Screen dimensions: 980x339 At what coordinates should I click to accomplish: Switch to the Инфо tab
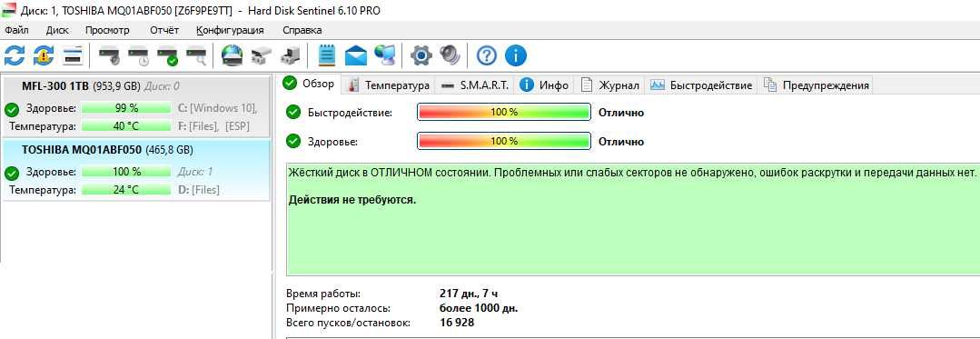pyautogui.click(x=544, y=85)
